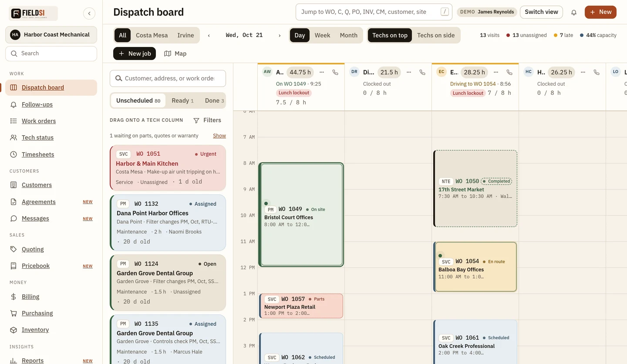Call tech via phone icon in first column
This screenshot has height=364, width=627.
(x=335, y=72)
